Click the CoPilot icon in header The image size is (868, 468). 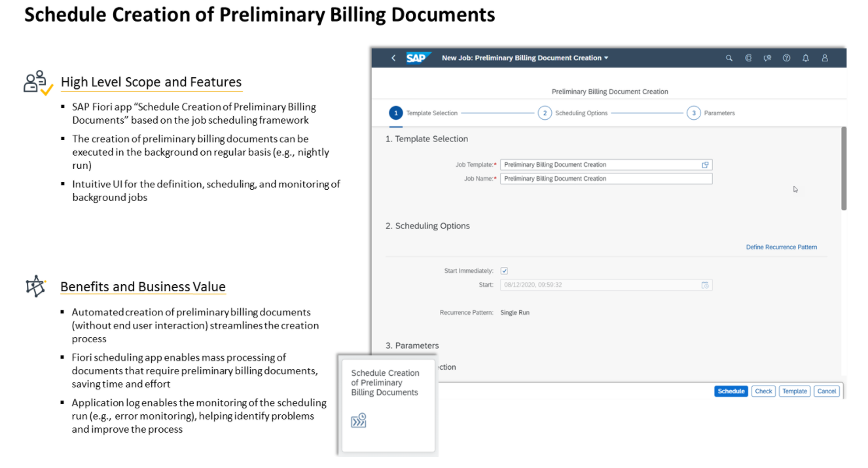(x=748, y=58)
